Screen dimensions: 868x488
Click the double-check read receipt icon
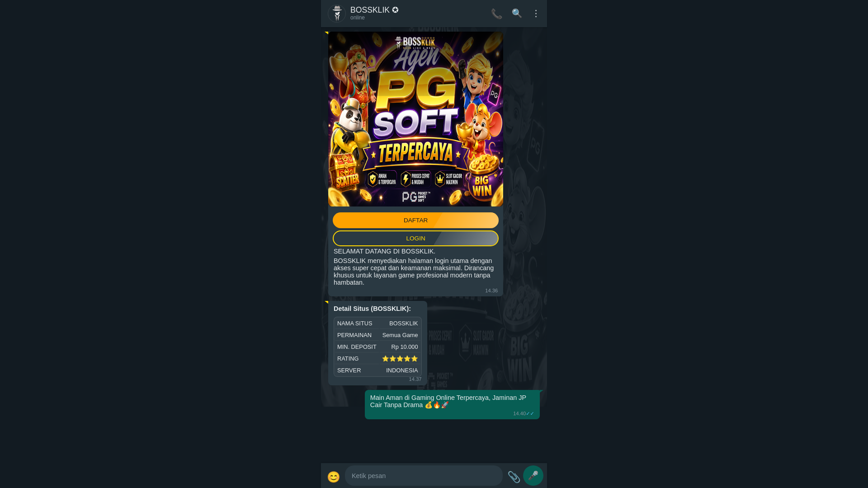click(x=530, y=413)
